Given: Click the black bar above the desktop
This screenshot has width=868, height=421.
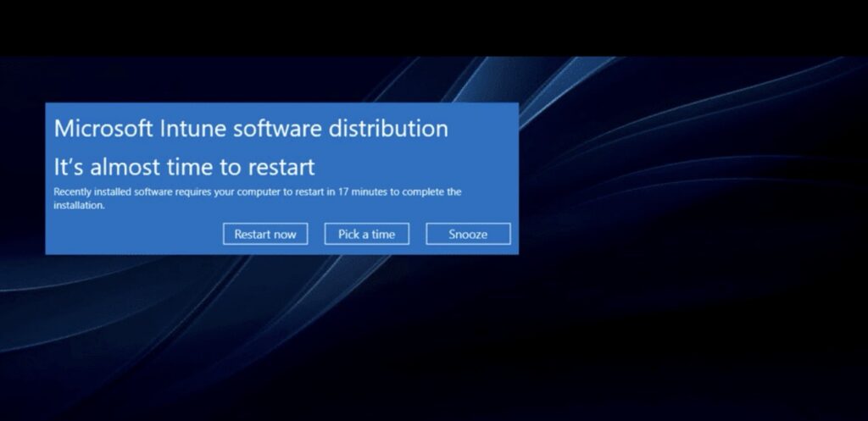Looking at the screenshot, I should tap(434, 25).
